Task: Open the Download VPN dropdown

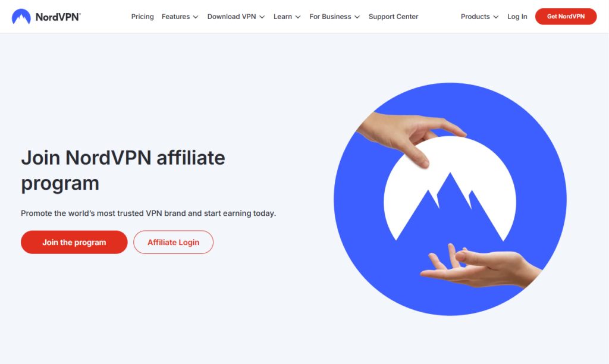Action: (x=236, y=17)
